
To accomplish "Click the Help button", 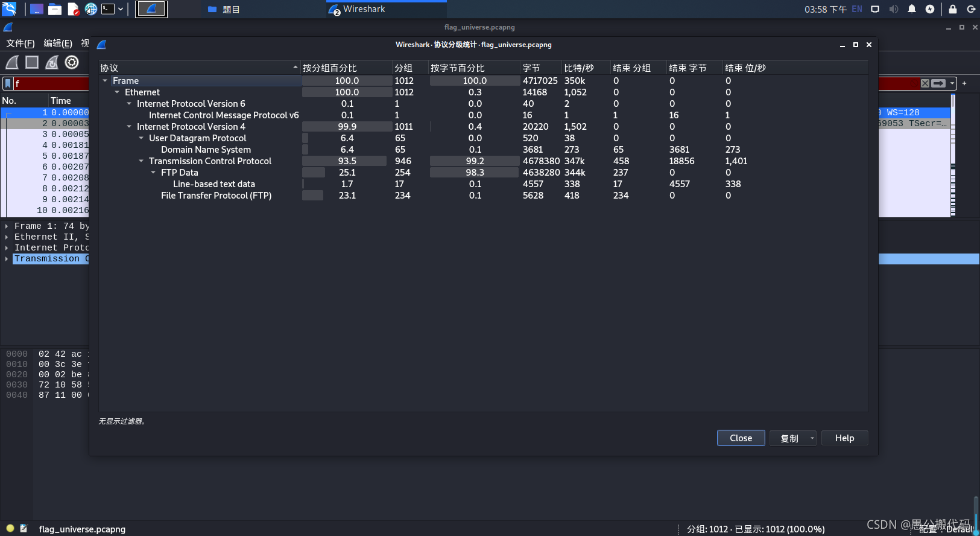I will [x=844, y=438].
